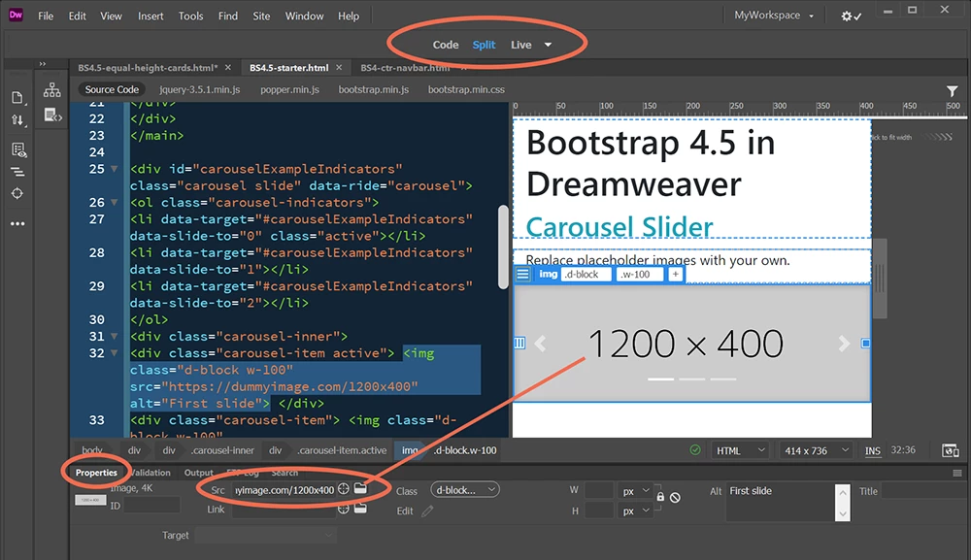Open the 414 x 736 window size dropdown

817,450
